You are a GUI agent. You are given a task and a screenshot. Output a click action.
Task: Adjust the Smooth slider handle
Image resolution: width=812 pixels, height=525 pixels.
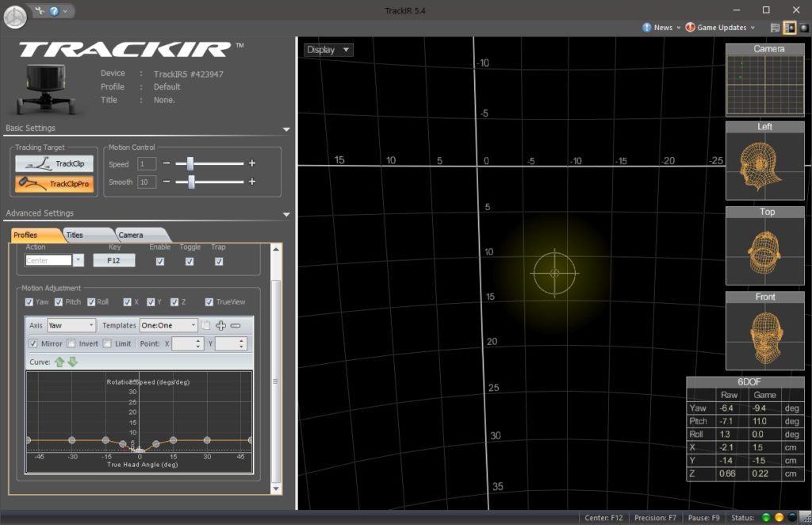pyautogui.click(x=192, y=182)
